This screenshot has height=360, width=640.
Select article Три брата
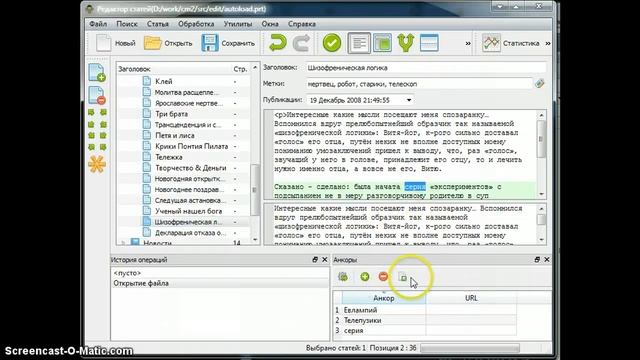point(171,114)
